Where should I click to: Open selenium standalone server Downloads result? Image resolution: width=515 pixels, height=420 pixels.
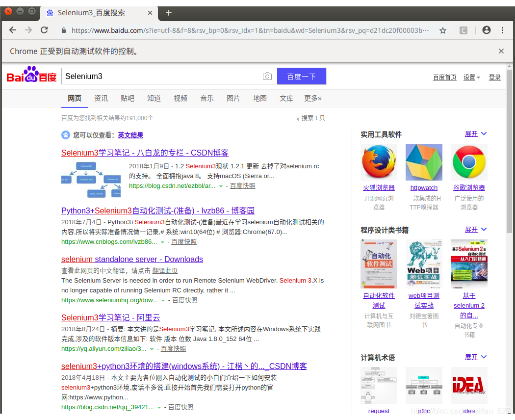[x=132, y=259]
